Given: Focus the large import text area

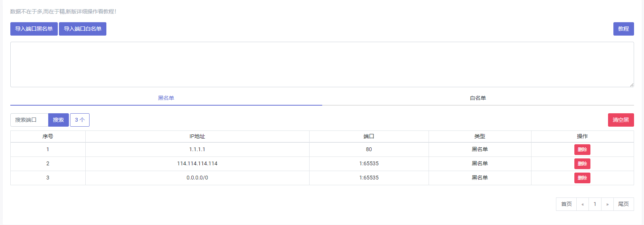Looking at the screenshot, I should pos(322,64).
